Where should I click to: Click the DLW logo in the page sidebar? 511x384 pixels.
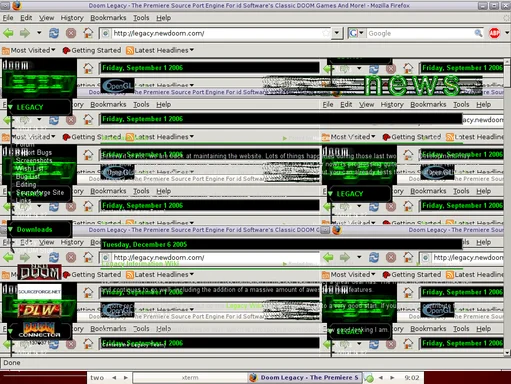(x=39, y=310)
